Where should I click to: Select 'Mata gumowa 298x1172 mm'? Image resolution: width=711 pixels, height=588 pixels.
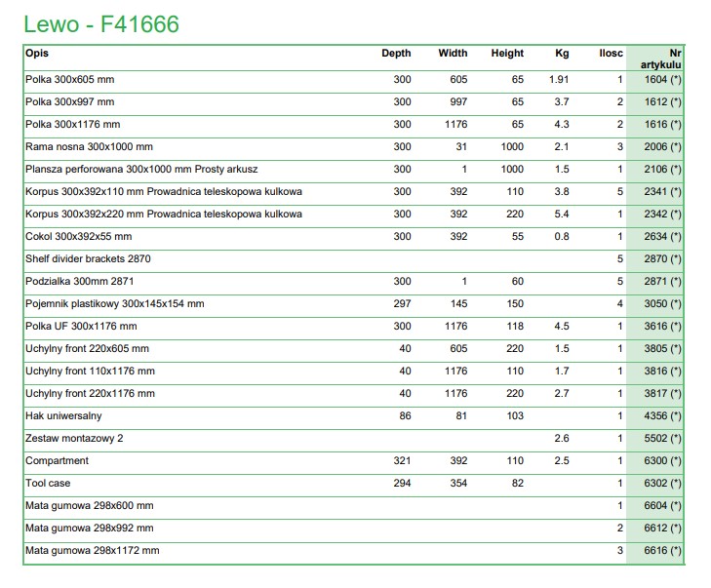(x=93, y=551)
